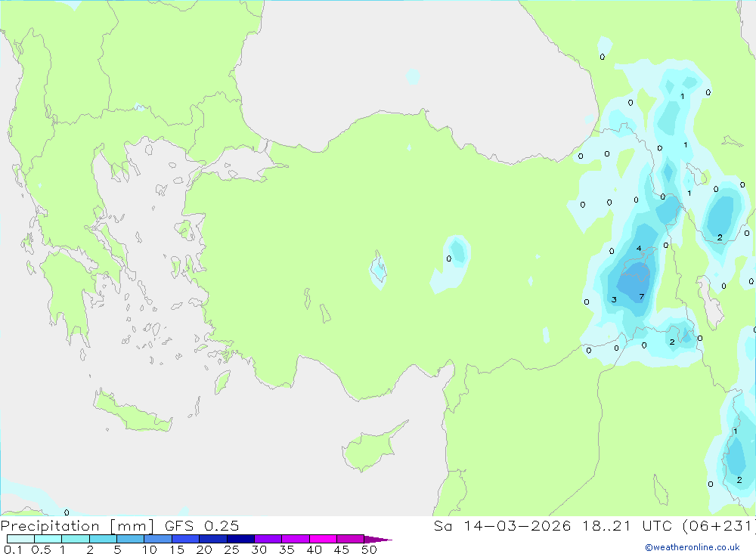Image resolution: width=756 pixels, height=554 pixels.
Task: Select the legend swatch between 0.1 and 0.5
Action: pyautogui.click(x=20, y=539)
